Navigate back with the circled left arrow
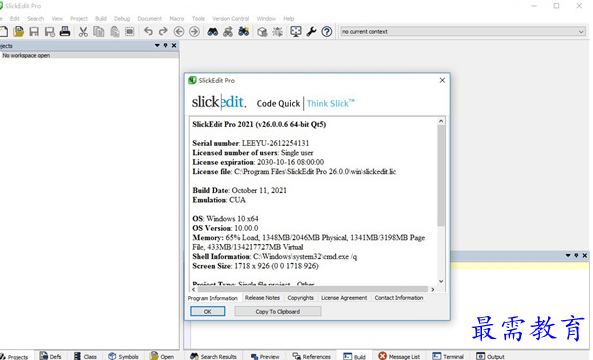Viewport: 593px width, 360px height. pos(179,31)
